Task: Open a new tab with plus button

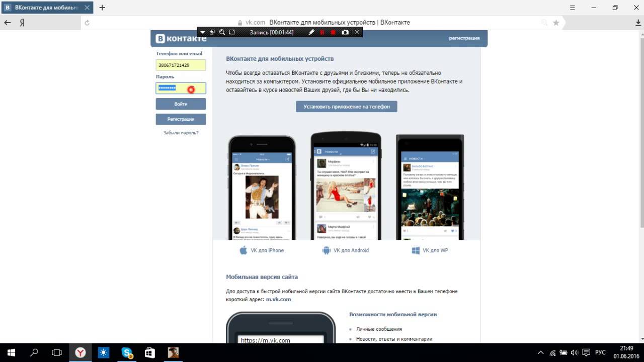Action: pyautogui.click(x=102, y=8)
